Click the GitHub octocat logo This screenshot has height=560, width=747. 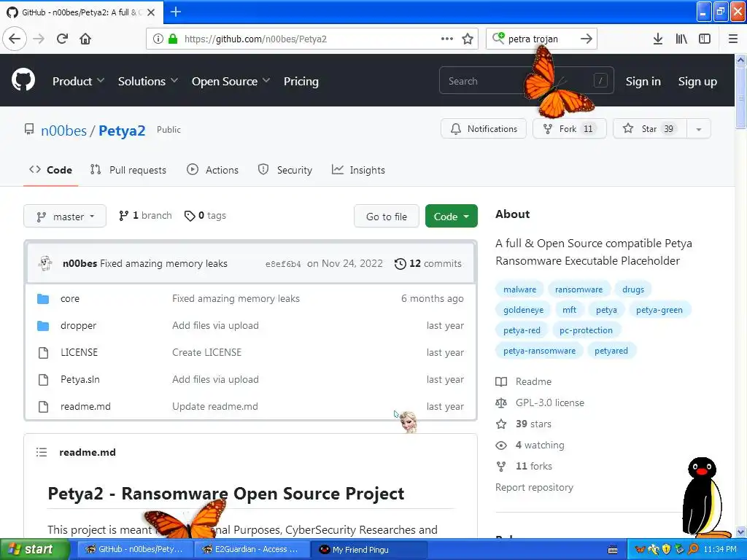[x=23, y=80]
